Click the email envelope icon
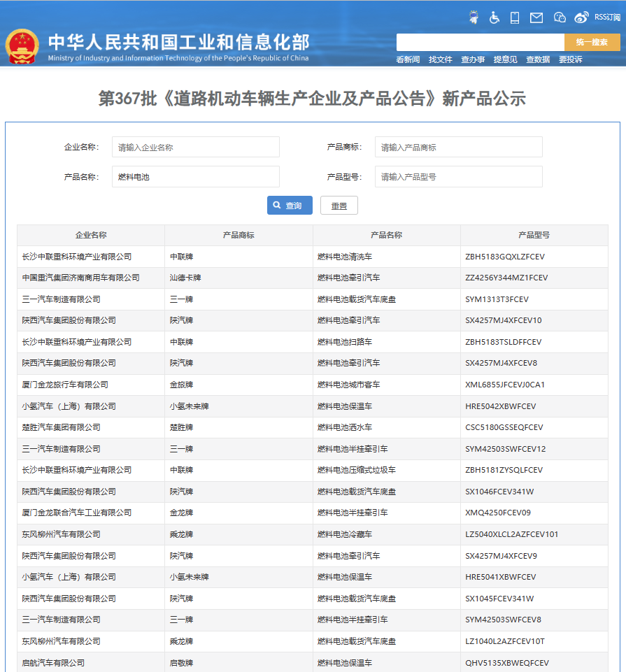This screenshot has height=672, width=626. 536,17
